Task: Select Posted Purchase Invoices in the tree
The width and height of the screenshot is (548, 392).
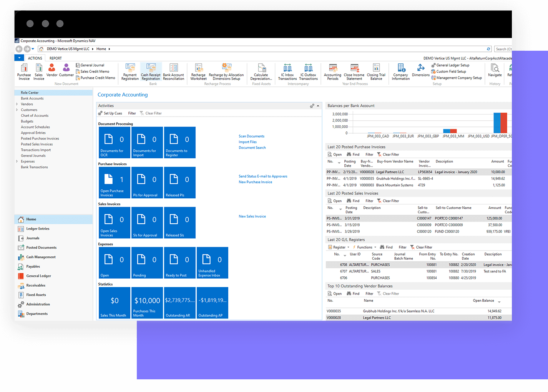Action: (x=40, y=139)
